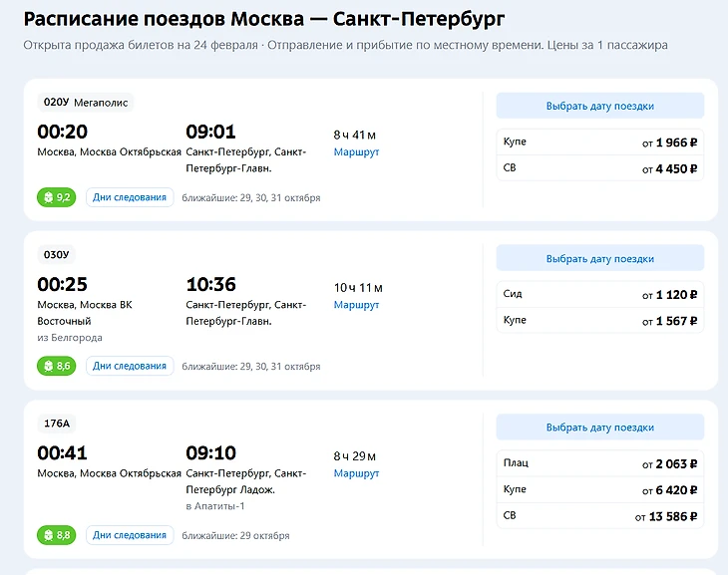This screenshot has height=575, width=728.
Task: Open Маршрут link for 8 ч 29 м trip
Action: (x=356, y=473)
